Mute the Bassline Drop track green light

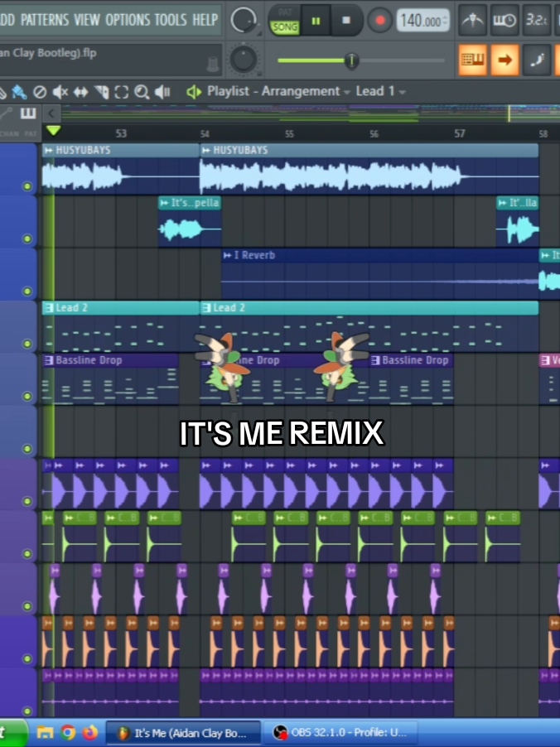[27, 397]
